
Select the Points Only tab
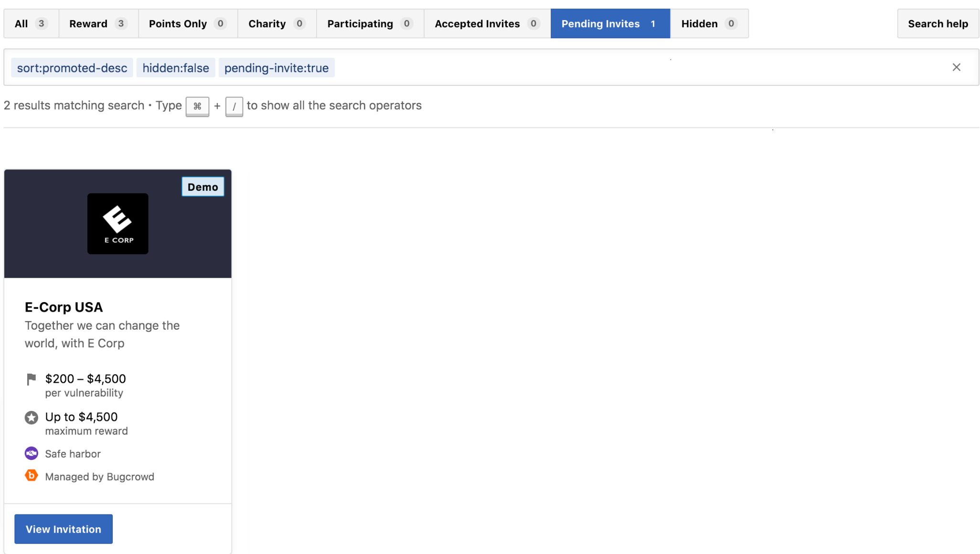click(188, 23)
